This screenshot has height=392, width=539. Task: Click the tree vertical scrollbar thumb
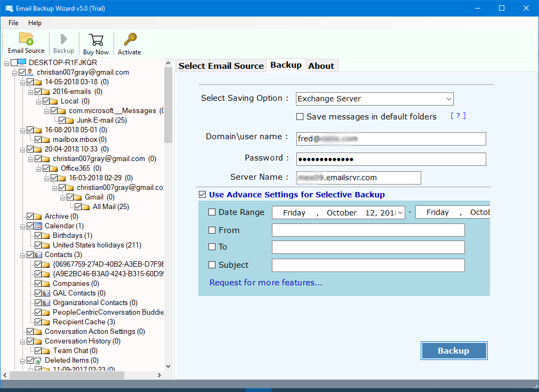coord(168,105)
